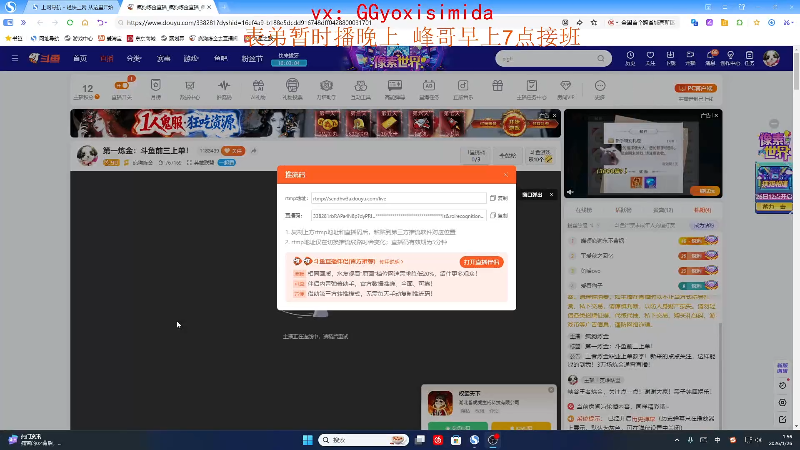Close the game promotion card

[551, 390]
